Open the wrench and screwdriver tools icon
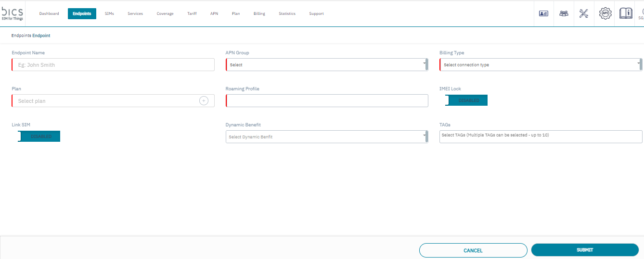Screen dimensions: 644x259 click(x=584, y=13)
